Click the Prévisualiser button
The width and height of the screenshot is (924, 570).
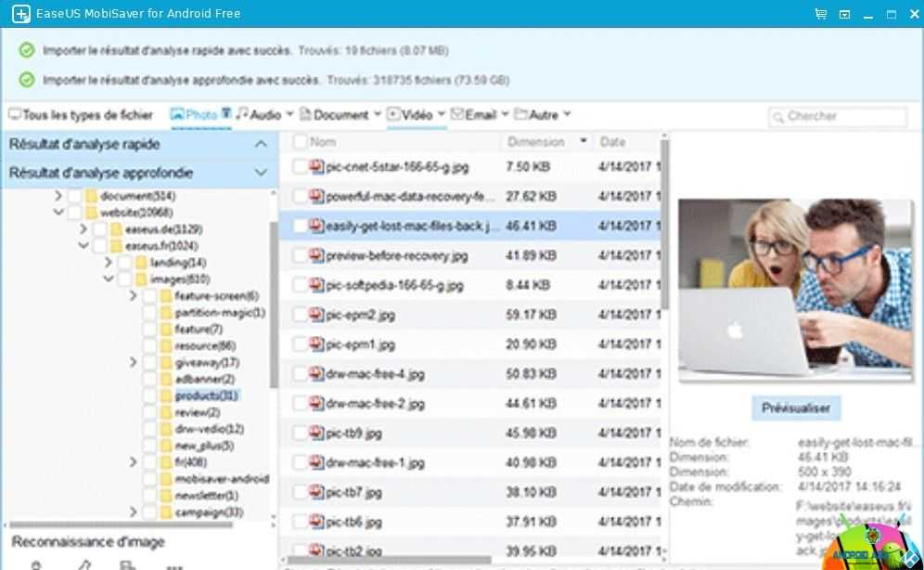click(796, 408)
